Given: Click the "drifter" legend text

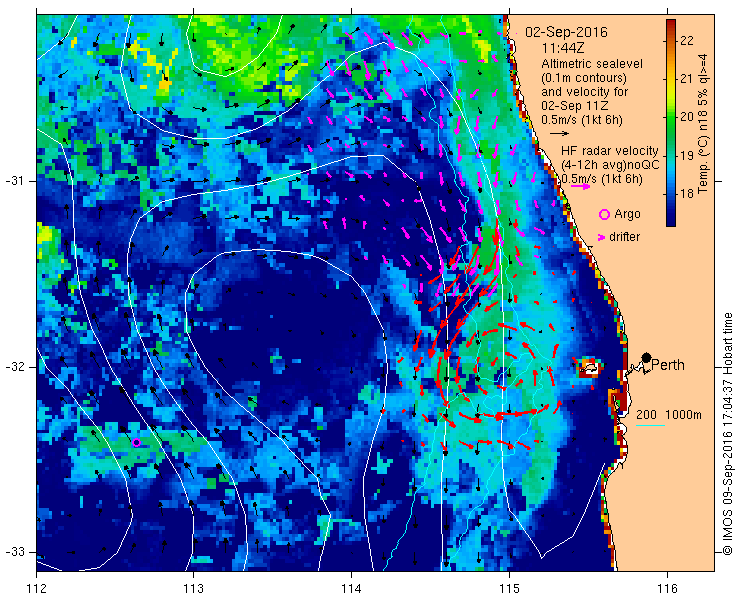Looking at the screenshot, I should coord(624,237).
